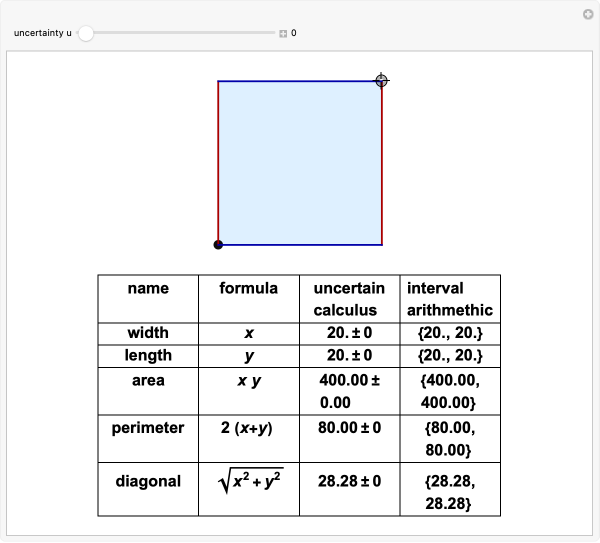
Task: Click the 'diagonal' row label
Action: click(x=148, y=481)
